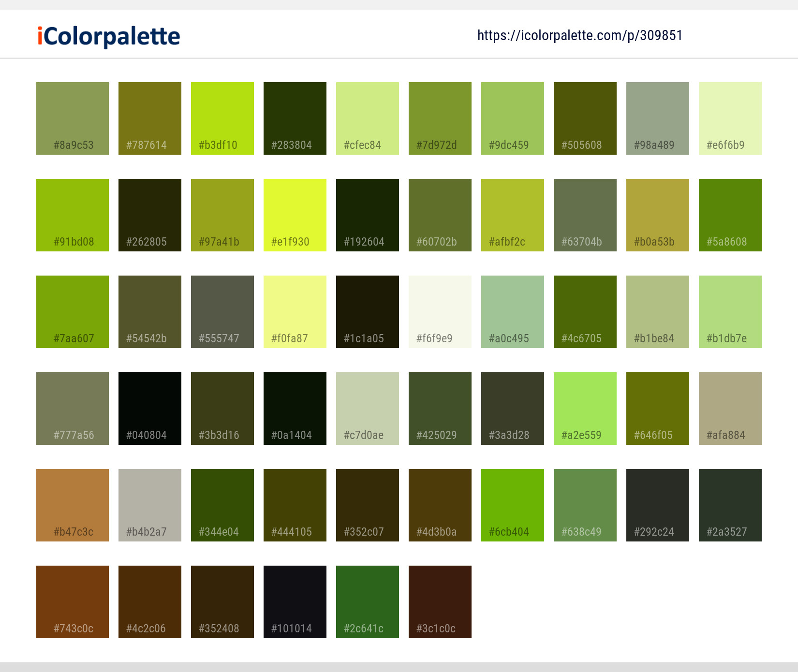Pick the bright lime #b3df10 swatch

(222, 118)
